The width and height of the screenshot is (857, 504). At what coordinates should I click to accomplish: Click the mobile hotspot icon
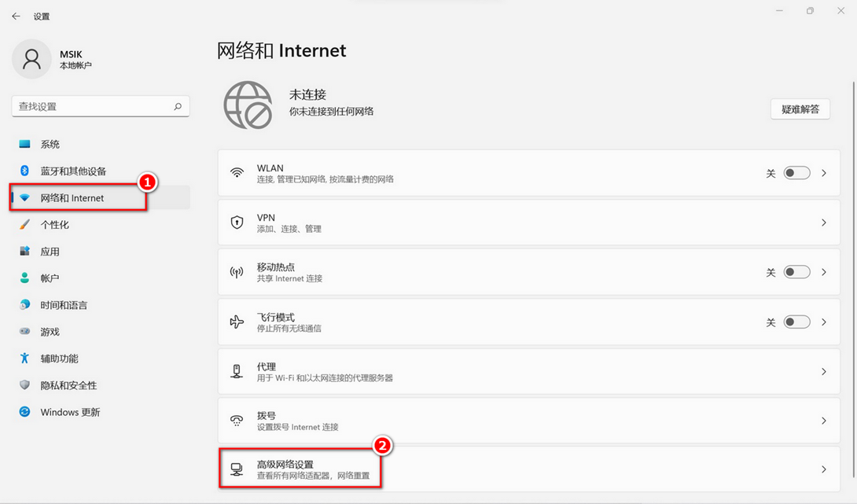point(237,272)
